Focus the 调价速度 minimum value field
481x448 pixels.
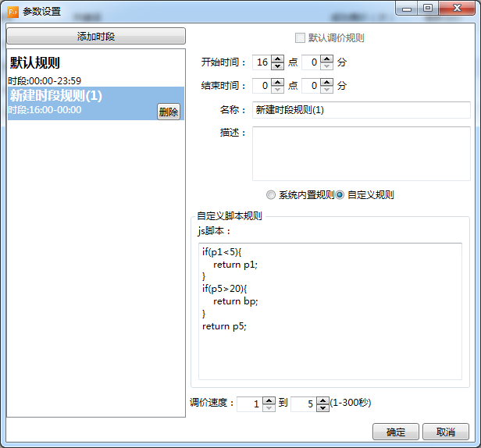pyautogui.click(x=250, y=404)
